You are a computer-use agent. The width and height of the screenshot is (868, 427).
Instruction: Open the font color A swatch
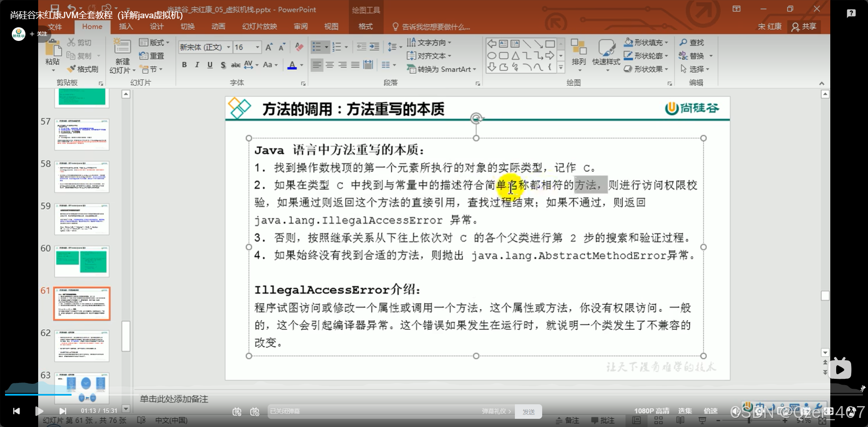click(x=292, y=65)
